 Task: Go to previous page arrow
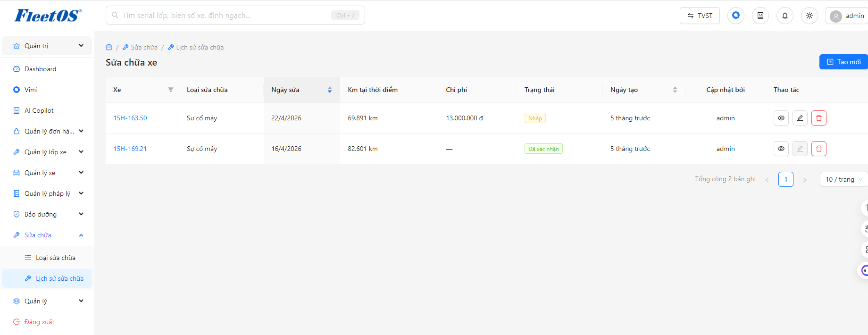(767, 180)
